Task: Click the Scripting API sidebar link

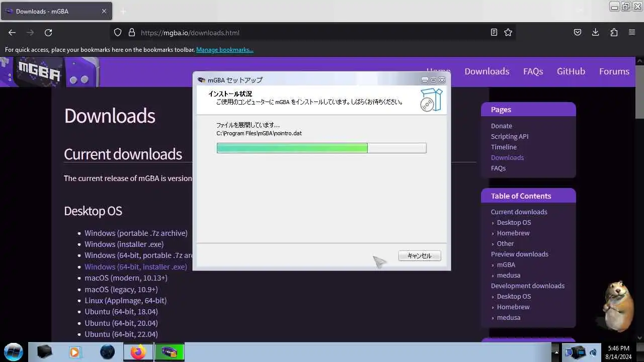Action: (x=510, y=136)
